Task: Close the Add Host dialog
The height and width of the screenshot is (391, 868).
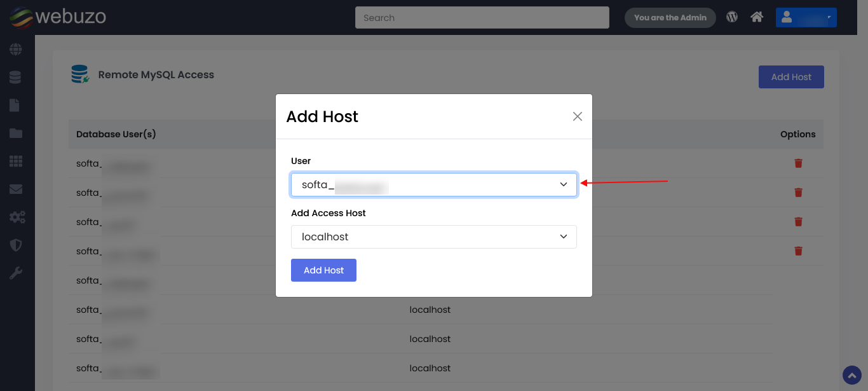Action: coord(577,116)
